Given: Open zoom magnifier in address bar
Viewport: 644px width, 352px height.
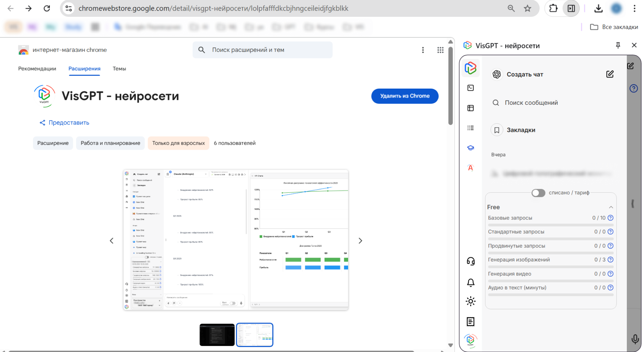Looking at the screenshot, I should (x=511, y=9).
